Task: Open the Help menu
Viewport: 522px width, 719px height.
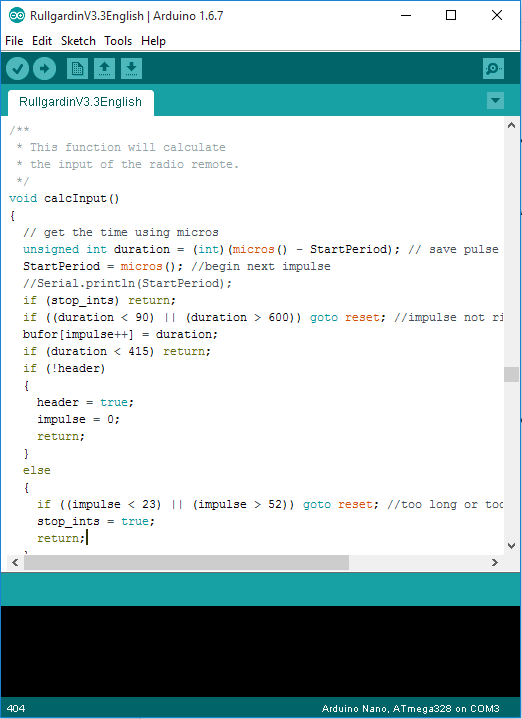Action: [153, 41]
